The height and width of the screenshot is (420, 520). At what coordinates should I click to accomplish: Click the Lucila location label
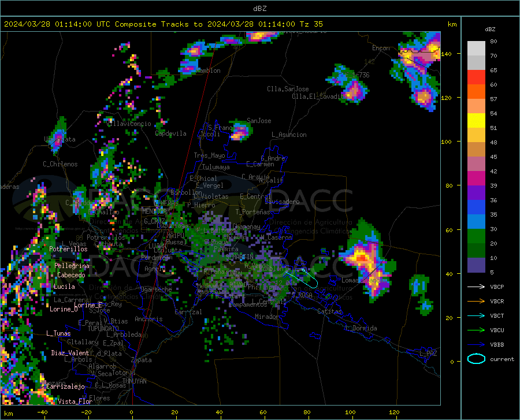(64, 287)
